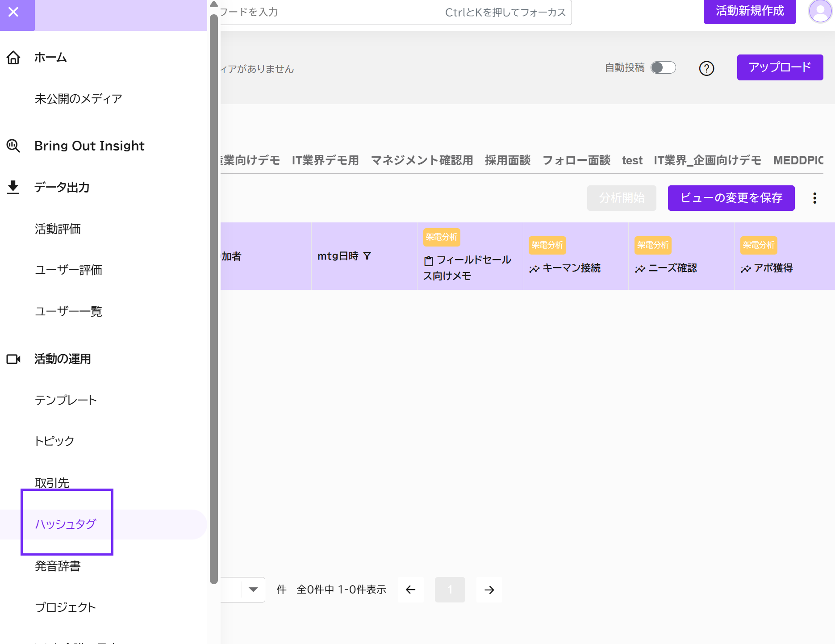Click the Bring Out Insight magnifier icon
This screenshot has height=644, width=835.
click(13, 146)
